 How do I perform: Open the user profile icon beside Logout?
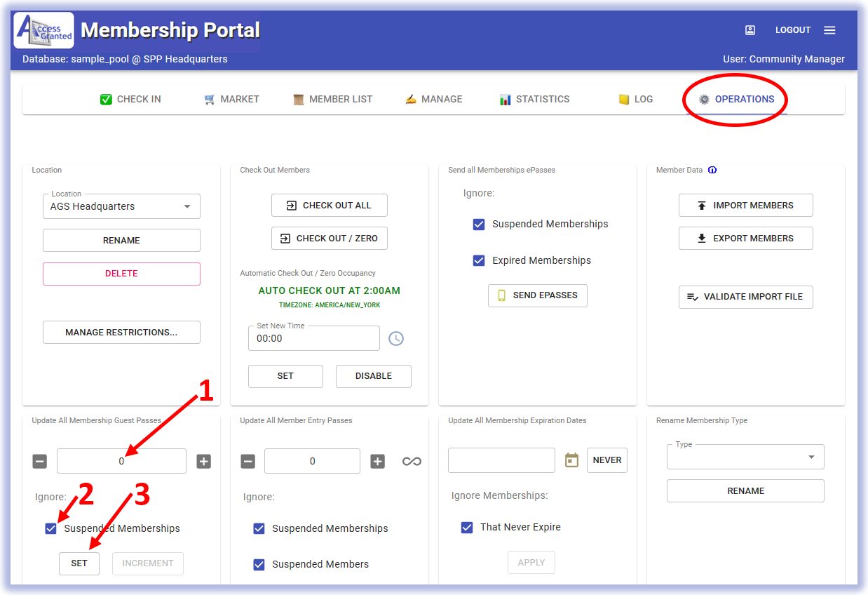coord(750,30)
